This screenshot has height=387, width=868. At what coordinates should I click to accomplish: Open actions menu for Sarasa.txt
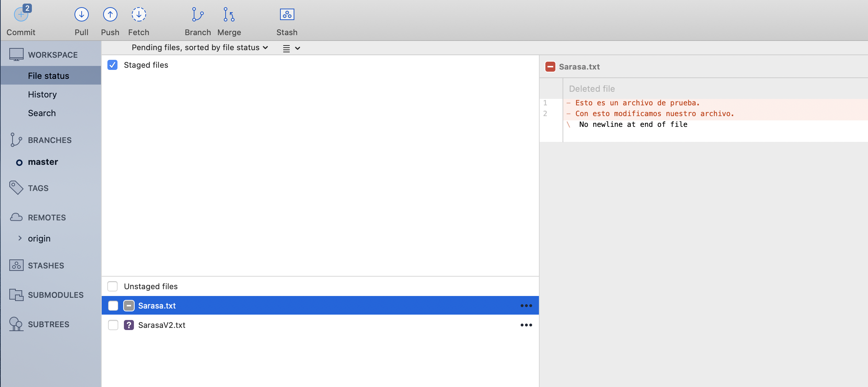[526, 306]
